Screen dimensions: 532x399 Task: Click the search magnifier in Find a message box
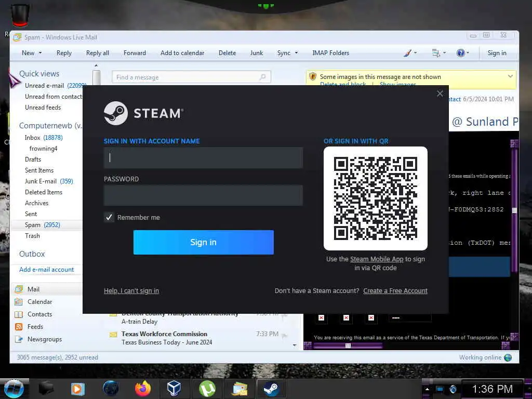click(262, 77)
